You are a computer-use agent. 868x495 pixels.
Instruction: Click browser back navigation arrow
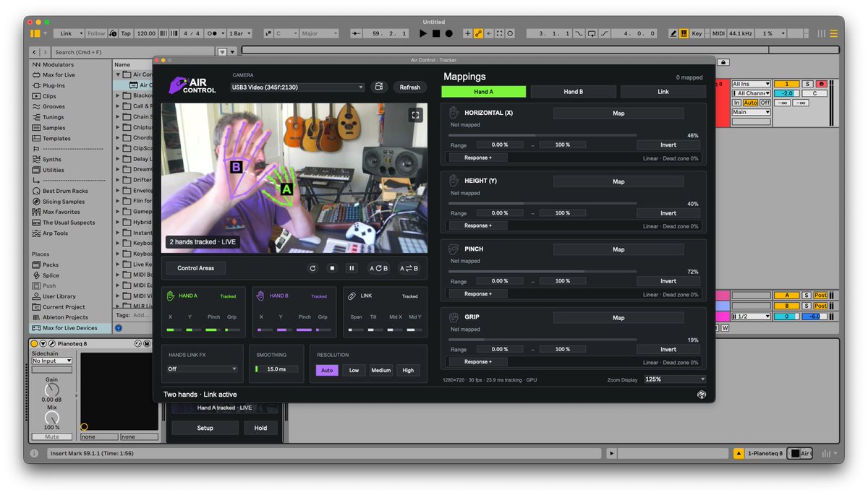35,52
